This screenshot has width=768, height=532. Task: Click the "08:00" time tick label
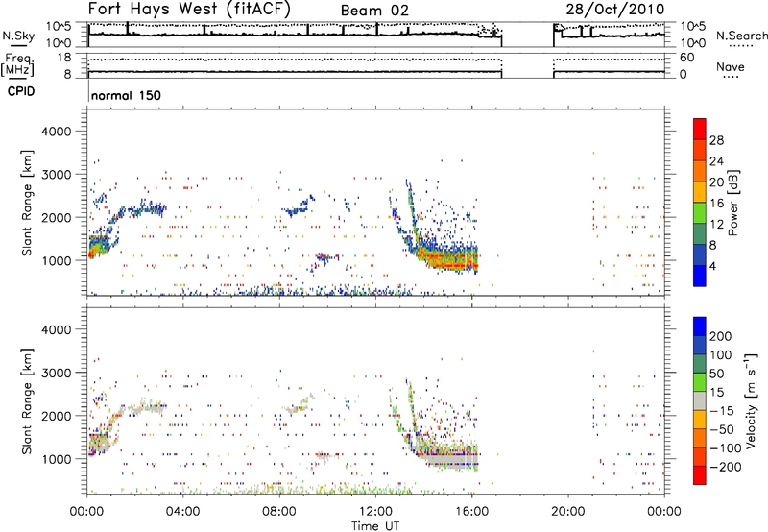click(279, 512)
